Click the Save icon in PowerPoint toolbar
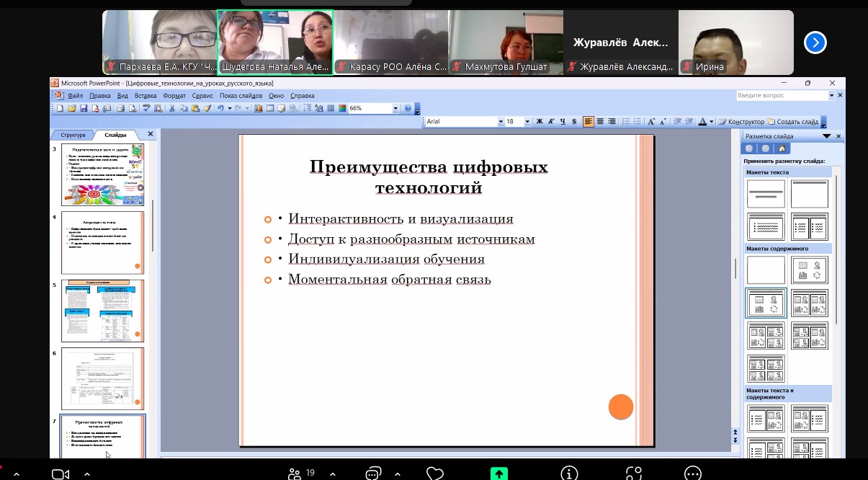 (x=84, y=109)
